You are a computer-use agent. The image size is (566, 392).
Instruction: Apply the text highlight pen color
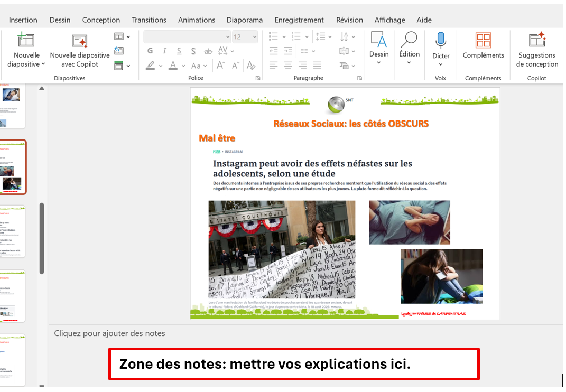click(151, 66)
